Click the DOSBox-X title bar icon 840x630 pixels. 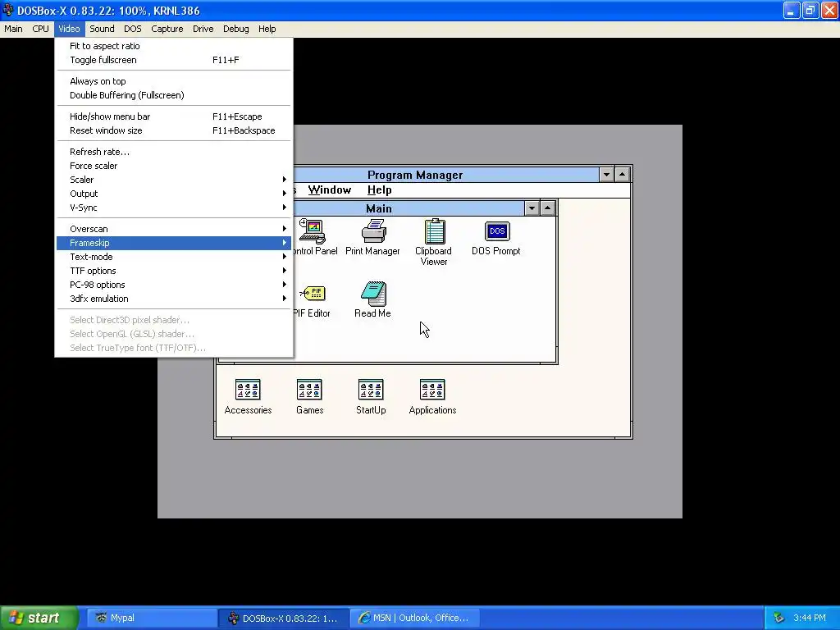tap(7, 10)
